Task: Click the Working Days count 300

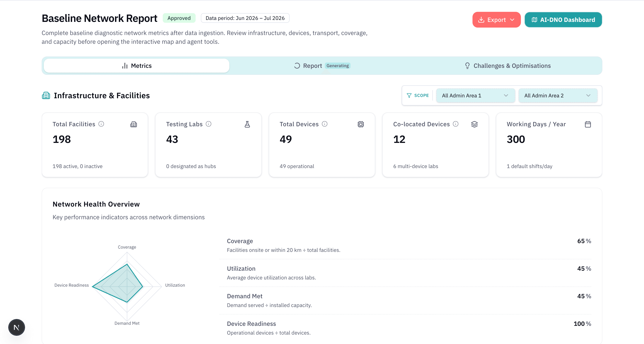Action: pyautogui.click(x=516, y=139)
